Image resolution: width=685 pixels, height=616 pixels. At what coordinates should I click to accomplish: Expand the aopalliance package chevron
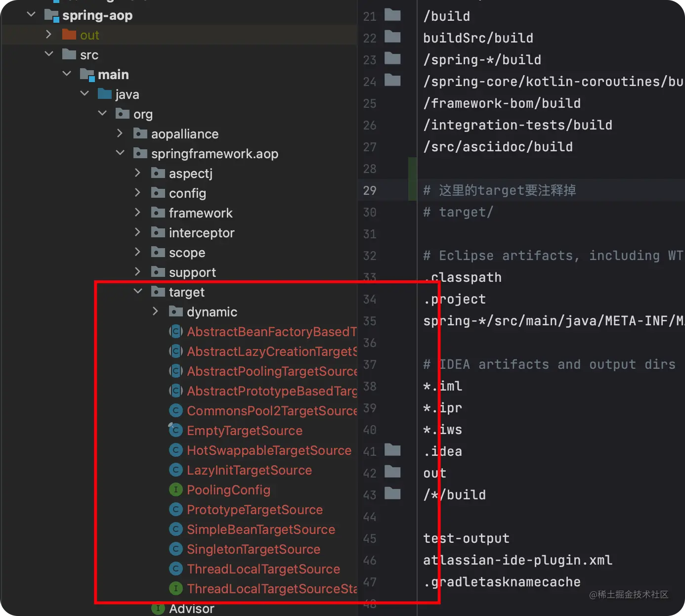click(x=120, y=133)
